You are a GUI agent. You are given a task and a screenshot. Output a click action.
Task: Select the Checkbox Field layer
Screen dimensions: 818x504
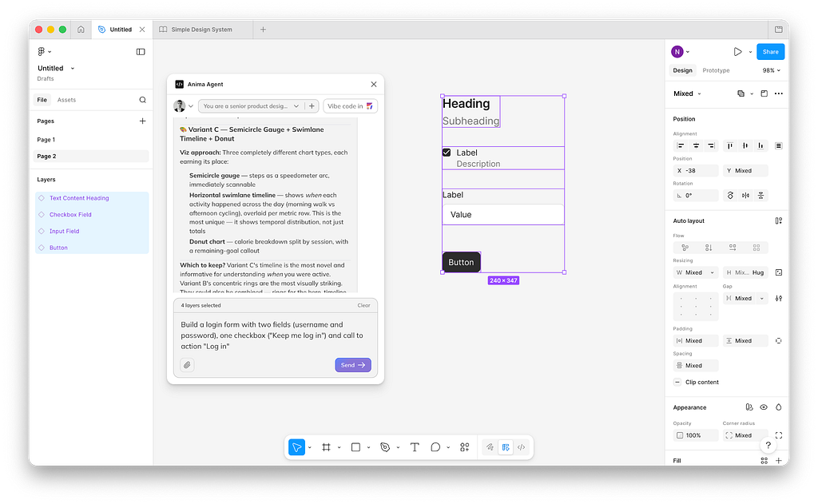(70, 215)
